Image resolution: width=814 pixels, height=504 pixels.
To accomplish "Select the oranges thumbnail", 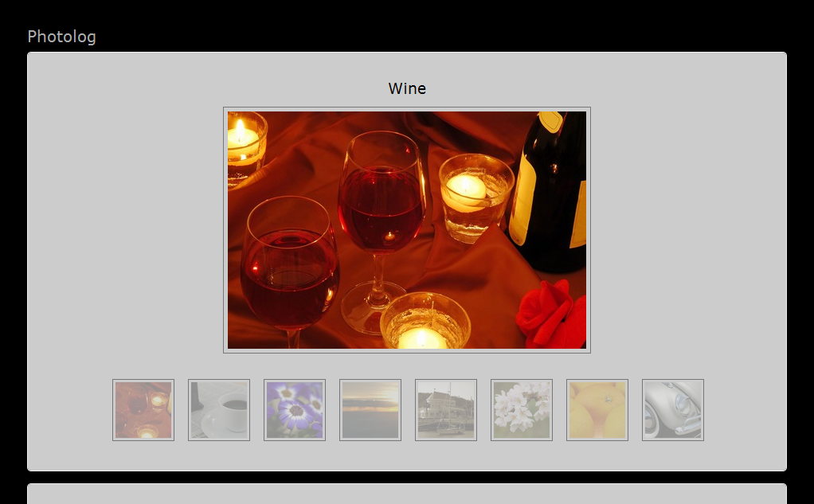I will click(x=597, y=410).
